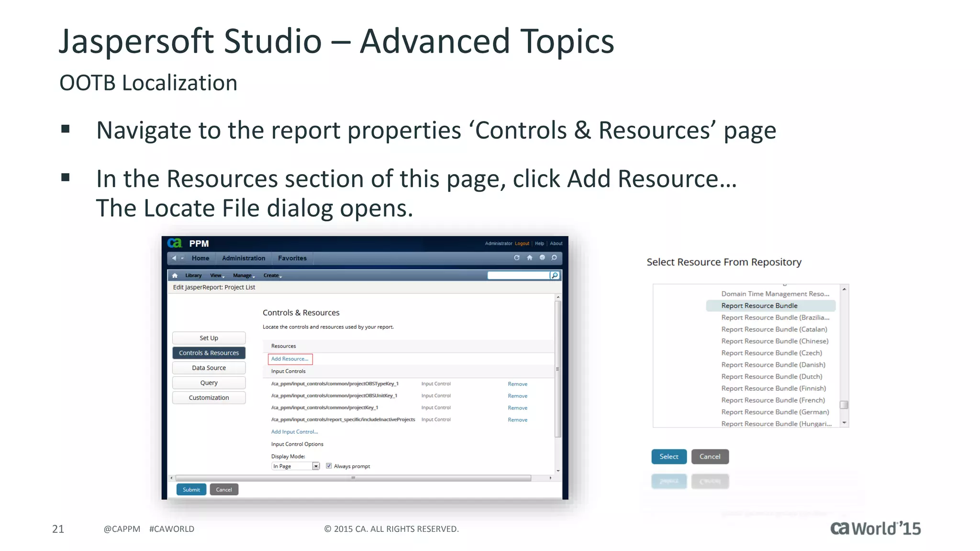
Task: Click the back arrow in PPM navigation bar
Action: point(174,258)
